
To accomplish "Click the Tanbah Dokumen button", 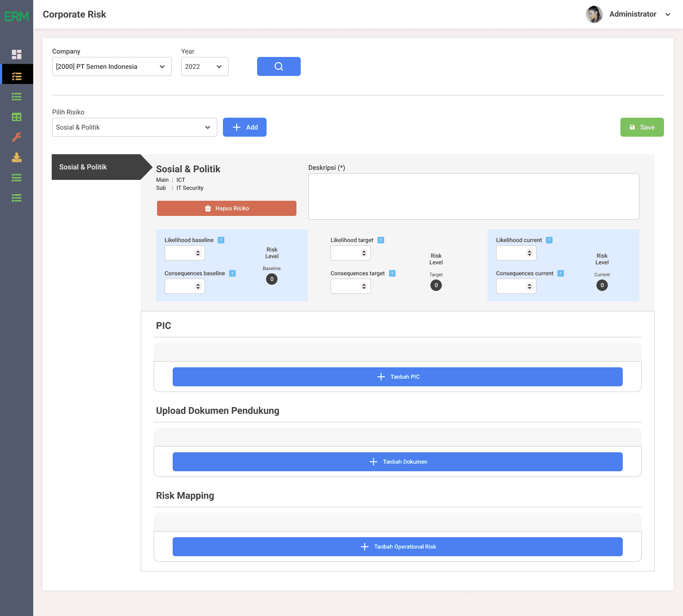I will (x=397, y=462).
